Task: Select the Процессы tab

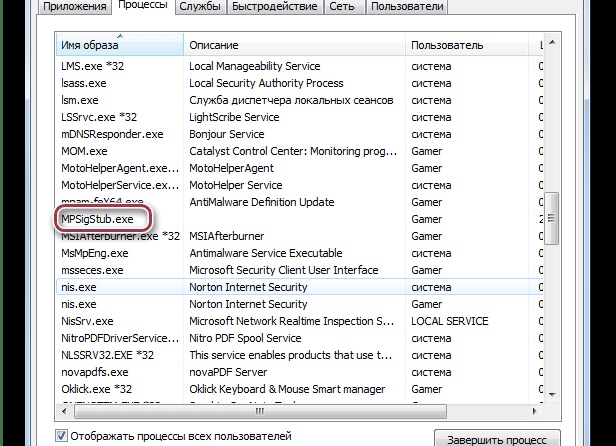Action: pos(143,6)
